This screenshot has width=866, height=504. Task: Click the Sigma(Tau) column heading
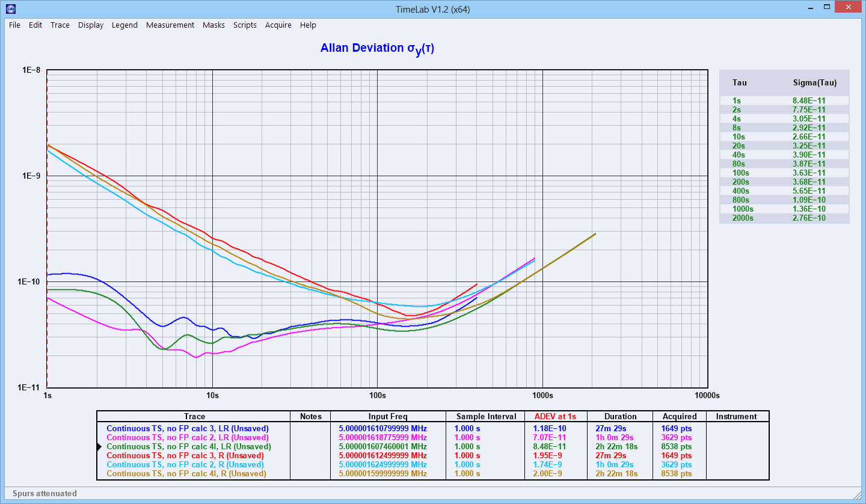pos(814,82)
